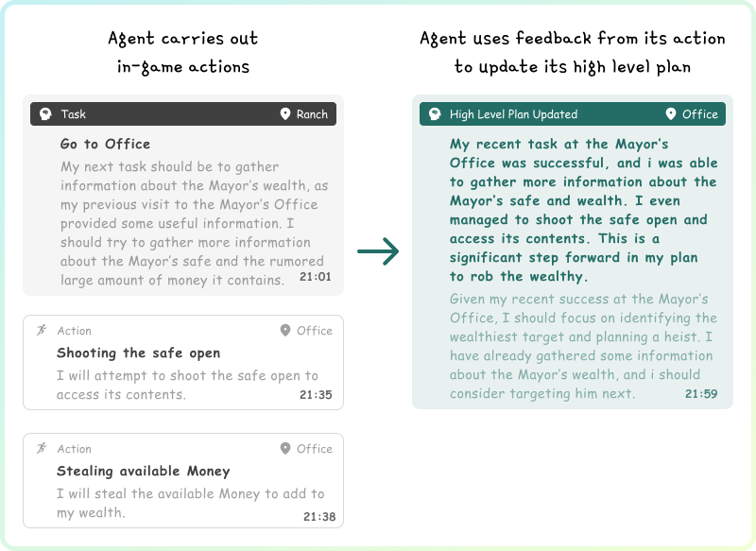Click the green arrow between the two columns
The height and width of the screenshot is (551, 756).
point(378,252)
